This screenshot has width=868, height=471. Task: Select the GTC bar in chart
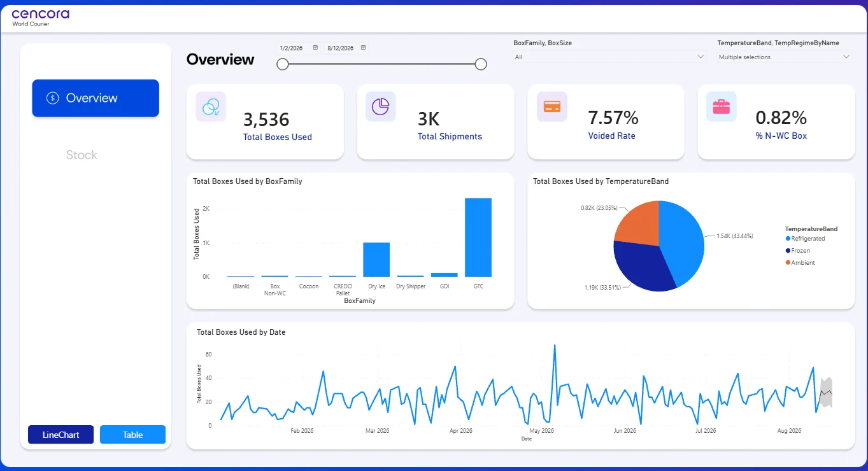[x=478, y=237]
